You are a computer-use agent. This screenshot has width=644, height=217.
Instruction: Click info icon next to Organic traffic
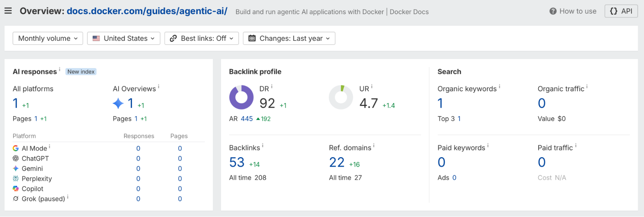[587, 86]
